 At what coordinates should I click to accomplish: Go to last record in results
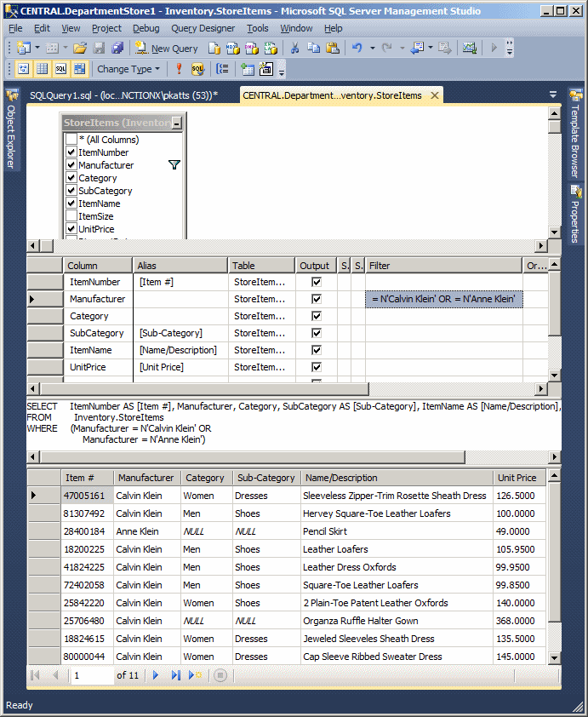click(x=175, y=675)
